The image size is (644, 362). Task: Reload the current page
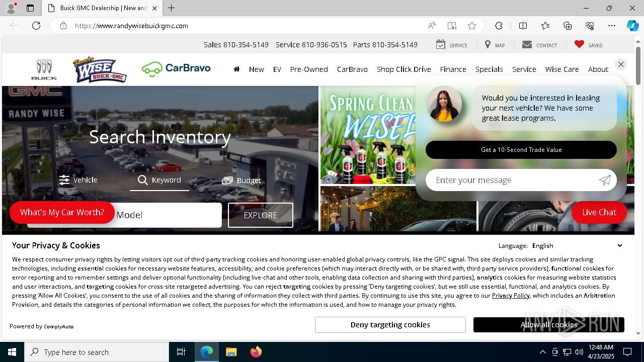(x=36, y=26)
